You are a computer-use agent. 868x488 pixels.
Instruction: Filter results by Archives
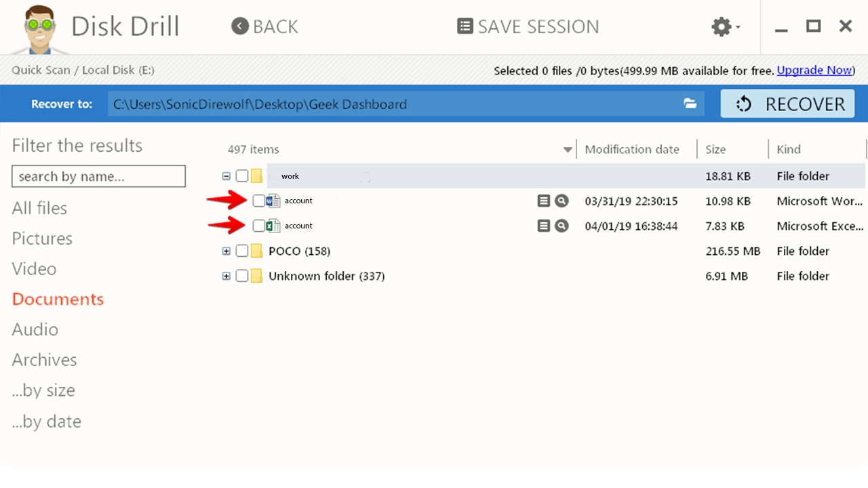(x=44, y=360)
